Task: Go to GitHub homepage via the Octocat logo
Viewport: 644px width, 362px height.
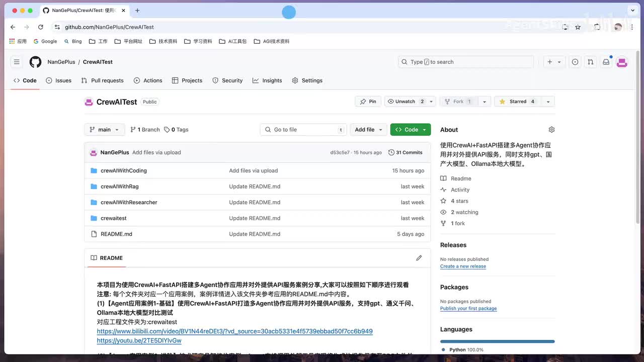Action: click(x=35, y=62)
